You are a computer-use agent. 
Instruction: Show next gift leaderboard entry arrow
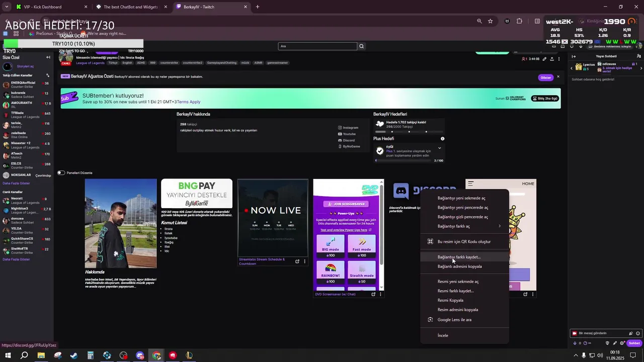641,68
